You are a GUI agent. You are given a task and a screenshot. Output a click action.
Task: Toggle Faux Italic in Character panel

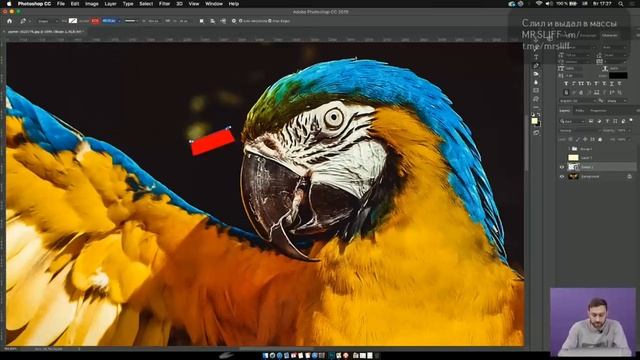tap(573, 84)
